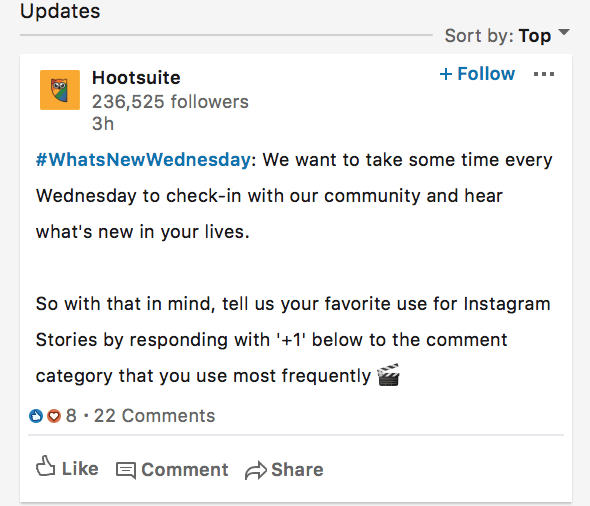Click the Comment button label
590x506 pixels.
point(185,470)
